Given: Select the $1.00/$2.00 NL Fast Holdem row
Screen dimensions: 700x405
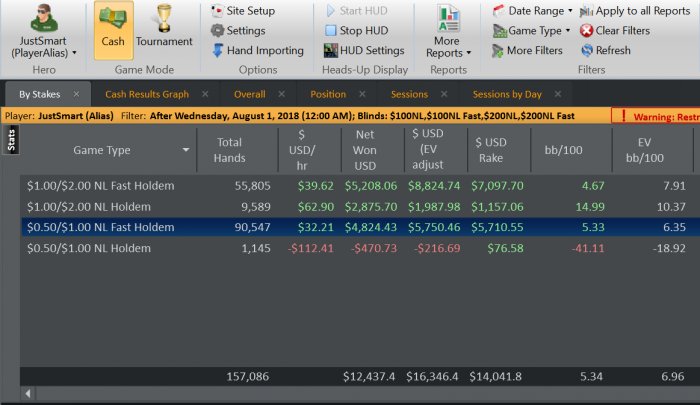Looking at the screenshot, I should coord(100,185).
